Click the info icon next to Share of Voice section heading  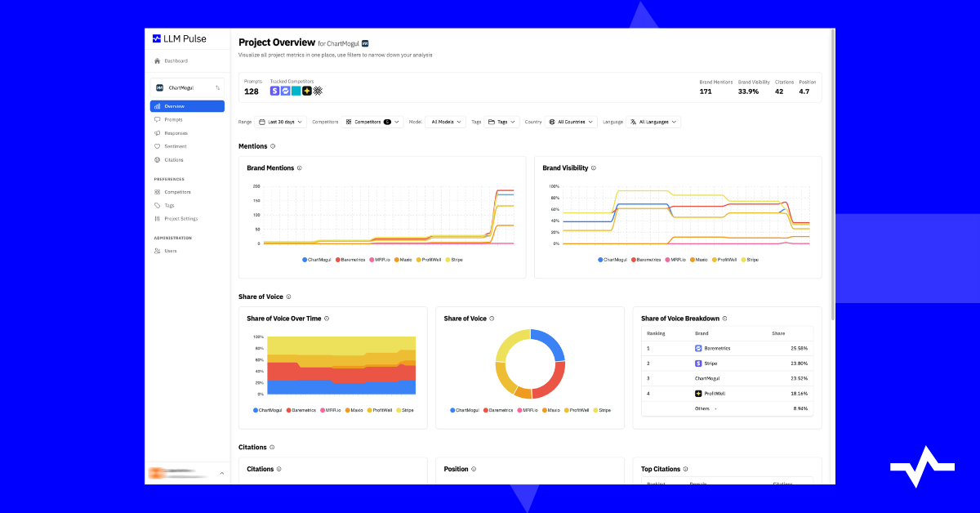(288, 297)
